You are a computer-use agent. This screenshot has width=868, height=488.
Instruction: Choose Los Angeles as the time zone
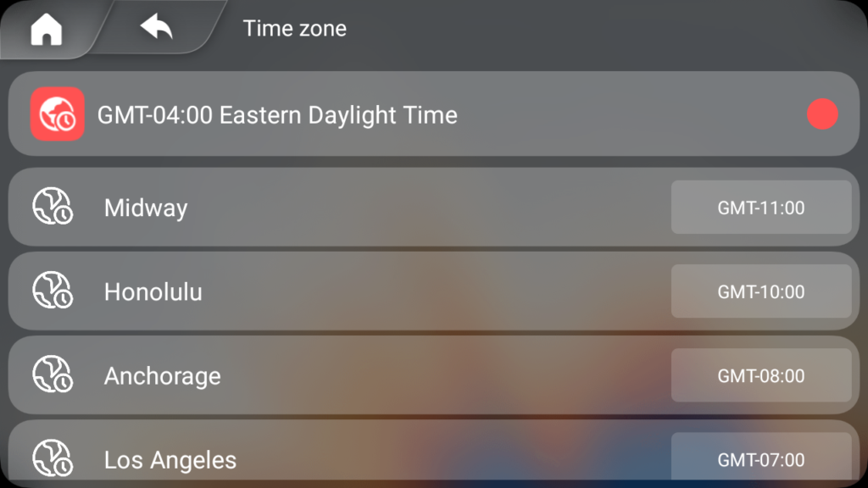click(x=434, y=451)
